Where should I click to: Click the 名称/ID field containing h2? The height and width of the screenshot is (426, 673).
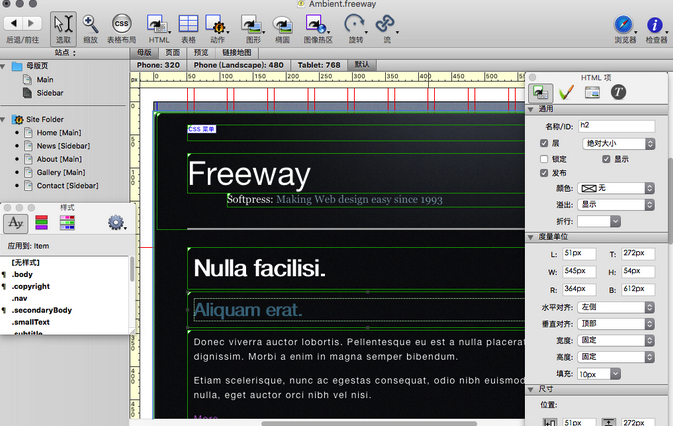616,126
